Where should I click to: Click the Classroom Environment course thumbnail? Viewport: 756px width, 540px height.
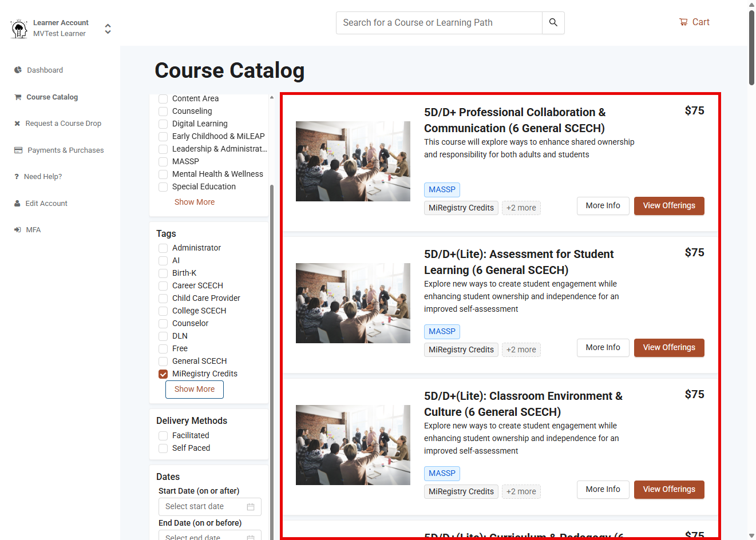click(353, 445)
